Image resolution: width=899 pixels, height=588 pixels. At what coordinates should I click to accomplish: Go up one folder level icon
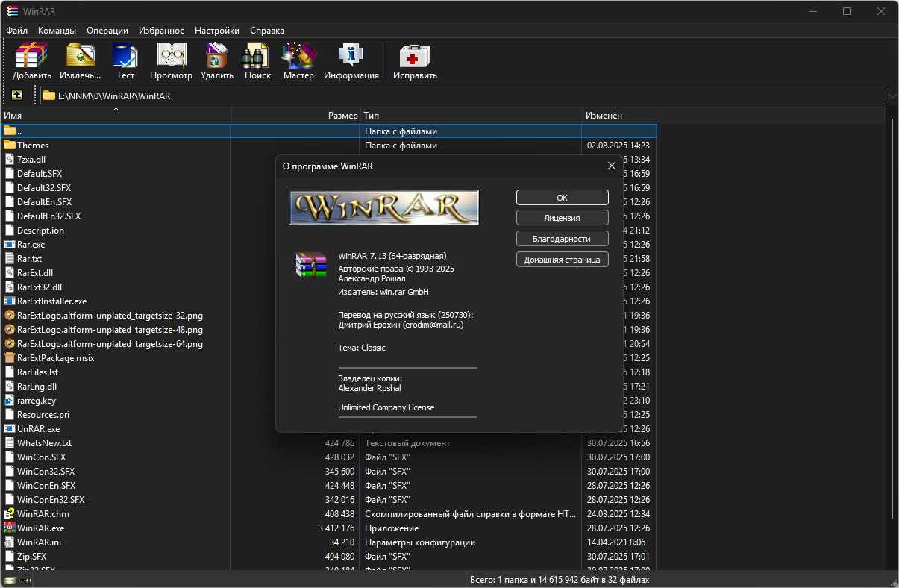click(x=17, y=95)
